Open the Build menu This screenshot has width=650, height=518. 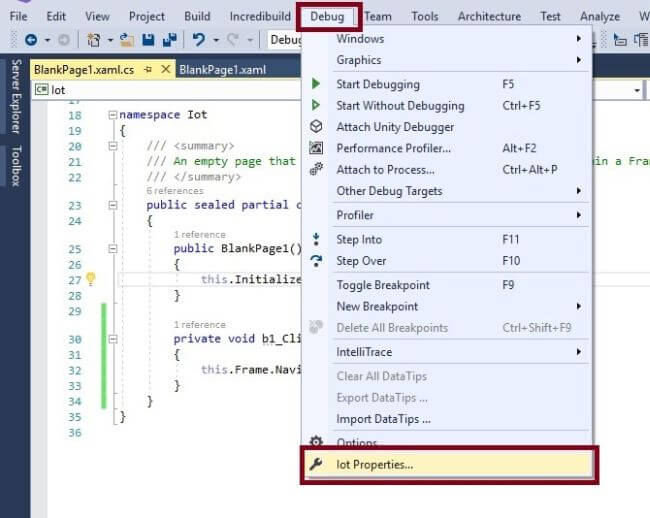[x=197, y=16]
